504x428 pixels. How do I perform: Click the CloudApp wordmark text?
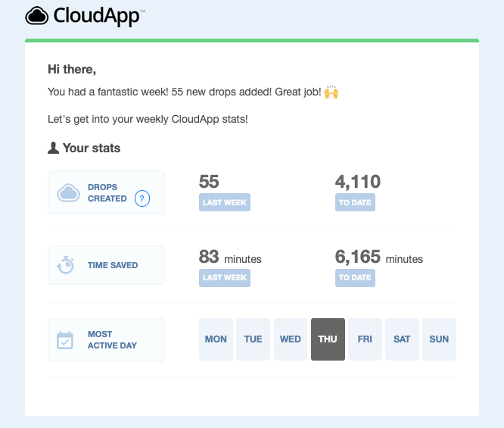(x=96, y=16)
